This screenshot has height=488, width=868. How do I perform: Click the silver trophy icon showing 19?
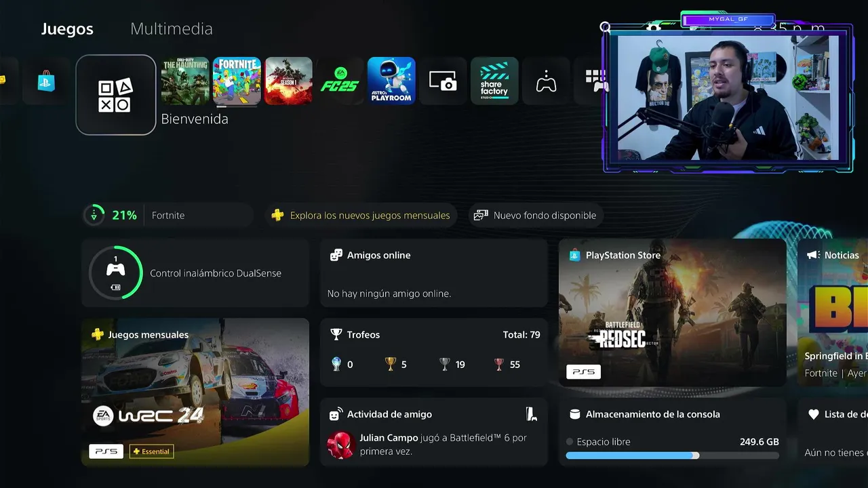pyautogui.click(x=444, y=365)
